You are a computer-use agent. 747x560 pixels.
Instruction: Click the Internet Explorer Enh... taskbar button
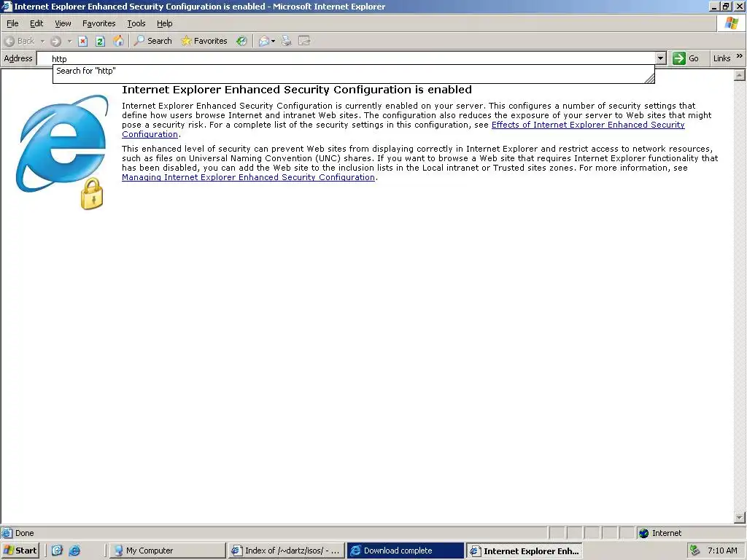[524, 551]
